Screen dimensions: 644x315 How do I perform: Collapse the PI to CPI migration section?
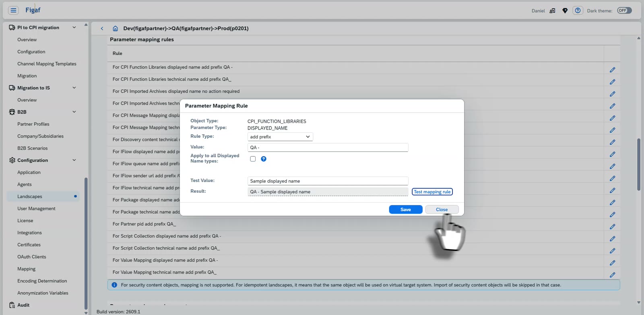pyautogui.click(x=74, y=27)
